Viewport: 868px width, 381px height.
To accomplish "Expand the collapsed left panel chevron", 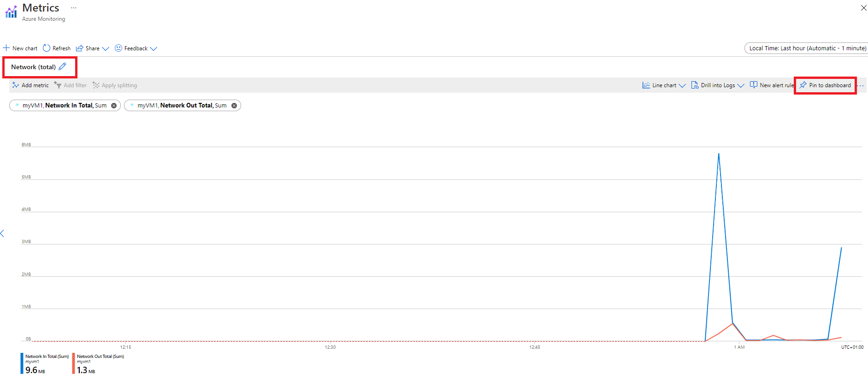I will [2, 233].
